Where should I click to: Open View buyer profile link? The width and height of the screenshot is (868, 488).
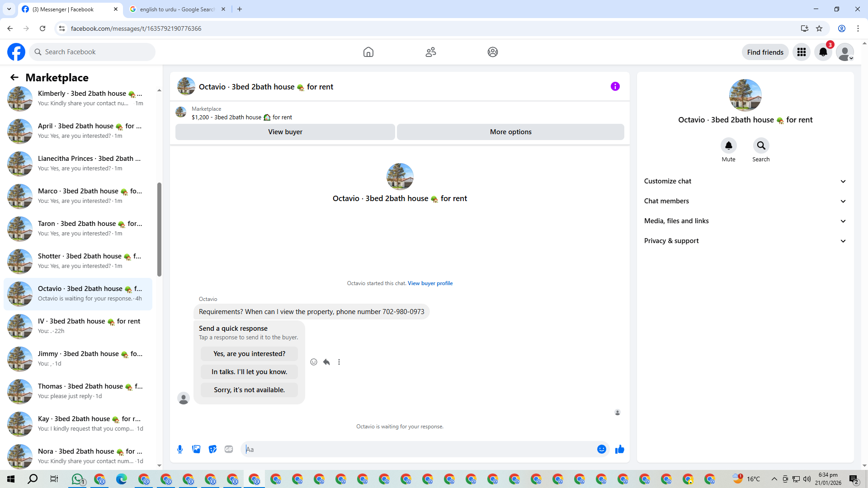pos(430,283)
